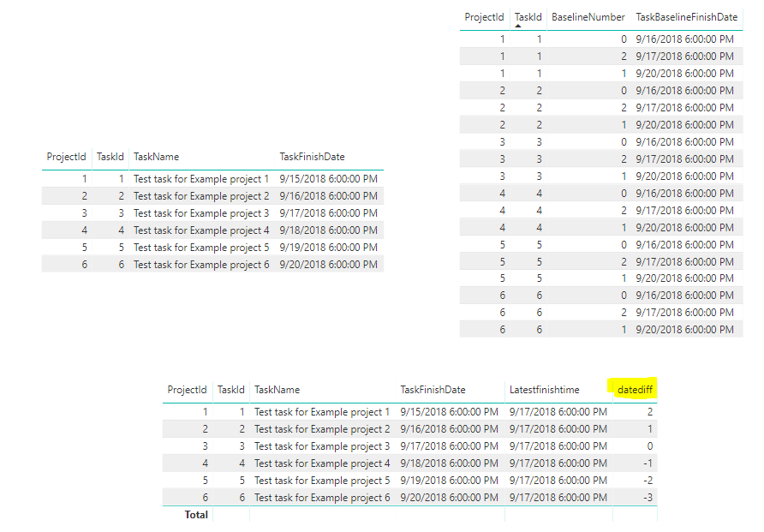Screen dimensions: 764x532
Task: Click TaskId header in the datediff table
Action: click(x=231, y=390)
